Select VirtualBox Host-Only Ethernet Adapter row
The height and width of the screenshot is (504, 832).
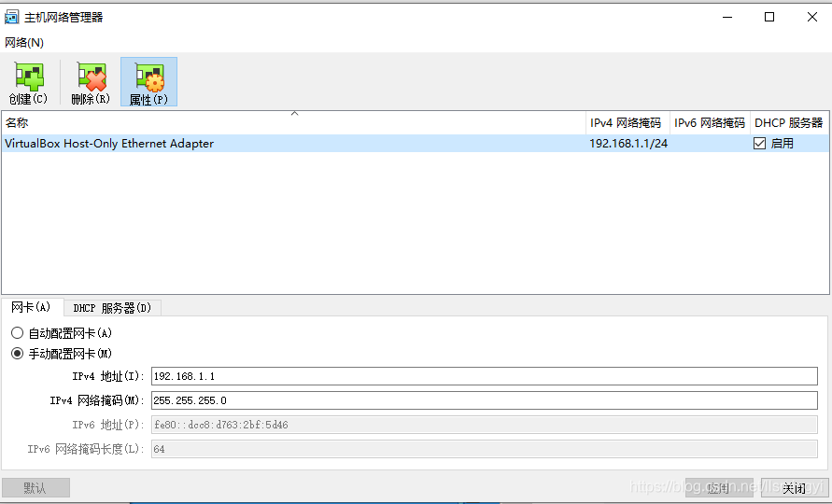tap(415, 143)
